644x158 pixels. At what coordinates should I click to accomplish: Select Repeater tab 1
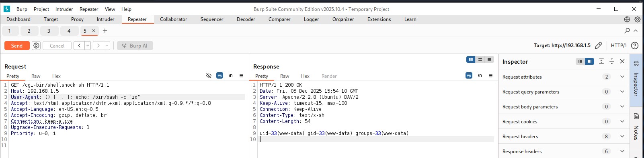tap(10, 31)
